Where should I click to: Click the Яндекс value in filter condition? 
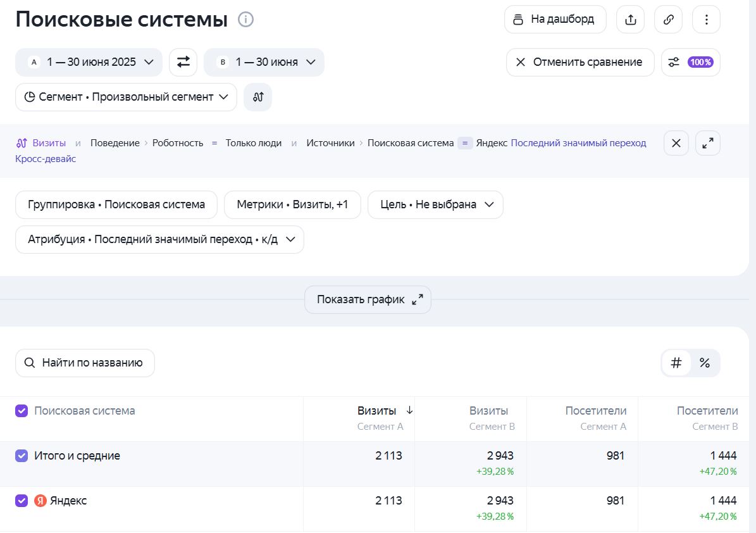(492, 143)
